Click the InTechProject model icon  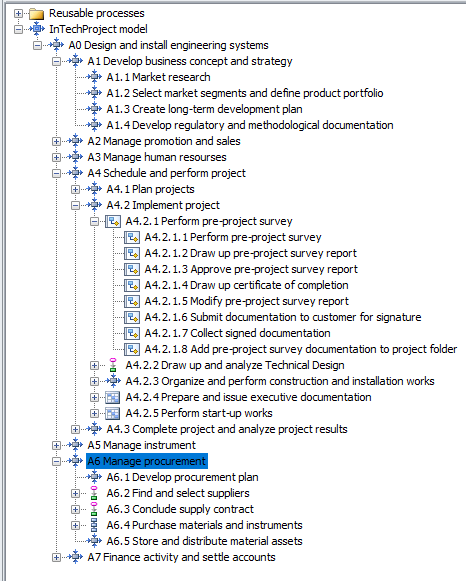(x=37, y=29)
